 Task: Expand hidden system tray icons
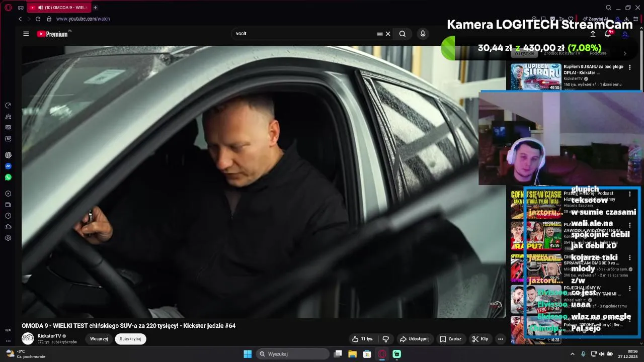click(572, 354)
